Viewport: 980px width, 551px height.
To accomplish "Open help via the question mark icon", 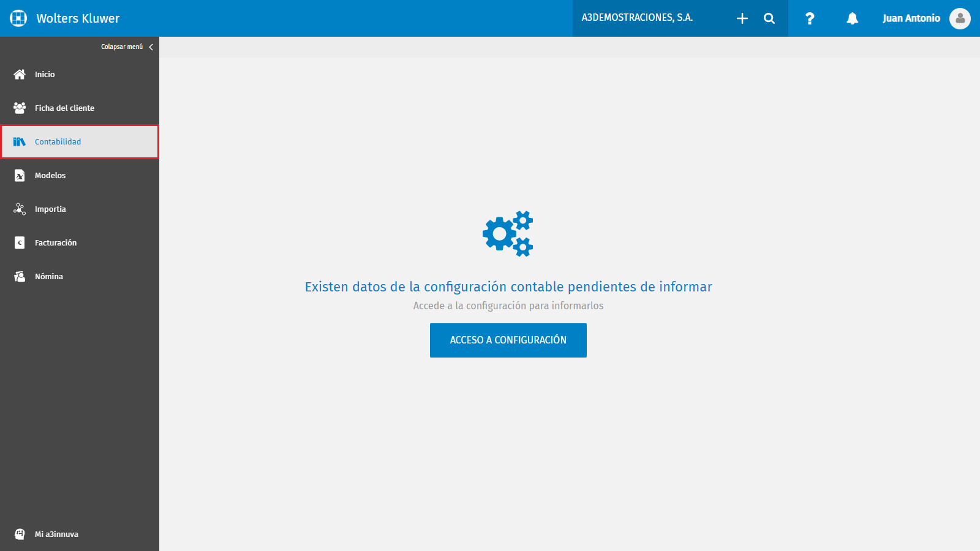I will coord(810,18).
